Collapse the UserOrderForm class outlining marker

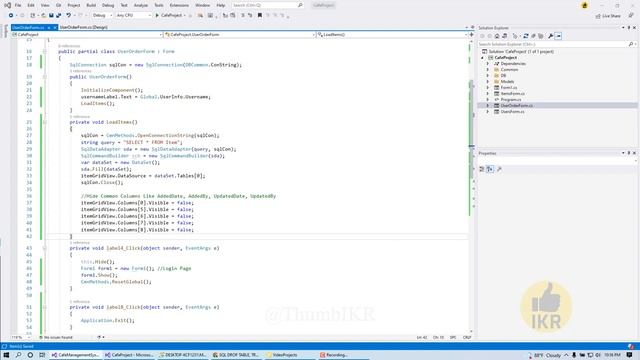click(x=45, y=52)
